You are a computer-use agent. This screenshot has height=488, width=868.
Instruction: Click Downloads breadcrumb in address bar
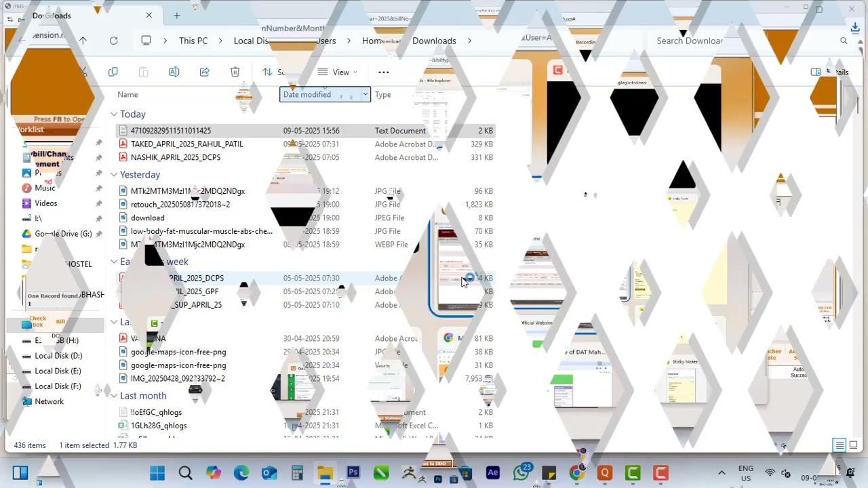click(434, 41)
